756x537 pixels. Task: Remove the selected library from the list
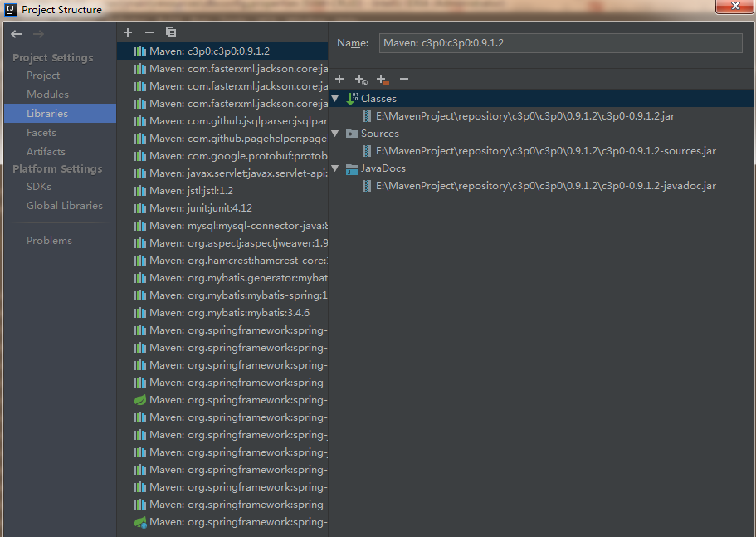(x=149, y=32)
